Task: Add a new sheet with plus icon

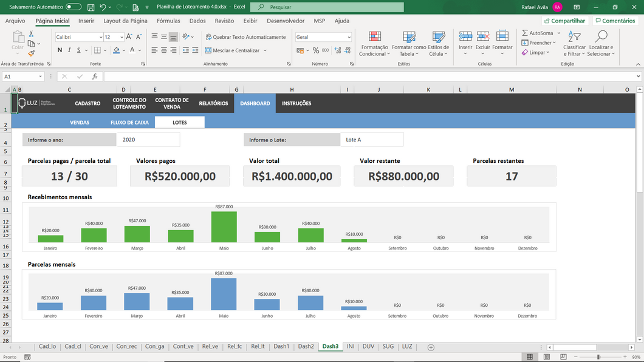Action: pos(431,347)
